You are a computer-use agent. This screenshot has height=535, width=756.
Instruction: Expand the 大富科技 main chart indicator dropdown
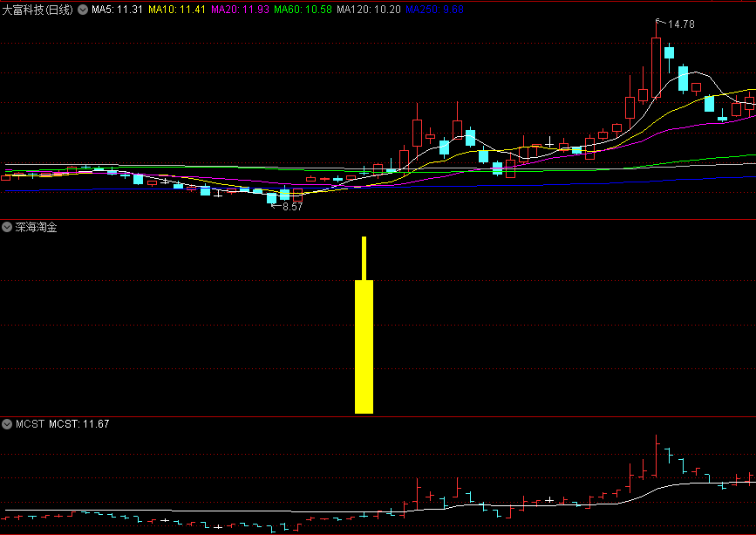83,10
